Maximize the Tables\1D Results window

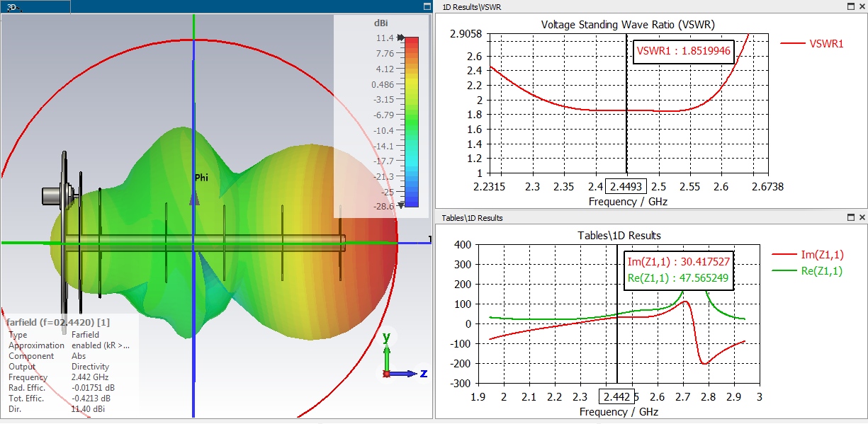click(x=850, y=218)
